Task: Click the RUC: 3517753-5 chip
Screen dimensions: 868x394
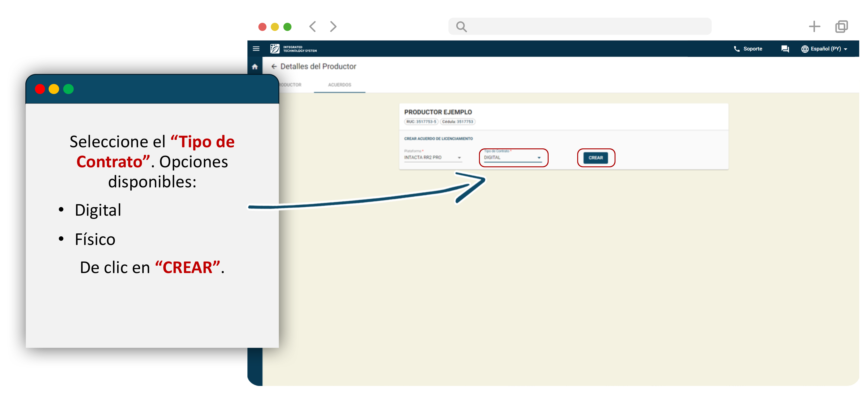Action: point(421,122)
